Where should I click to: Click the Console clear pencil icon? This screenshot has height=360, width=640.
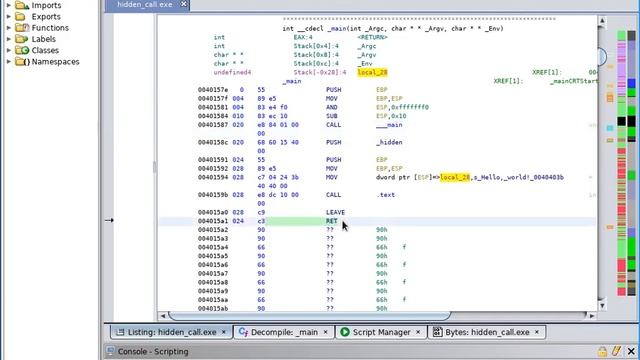tap(616, 351)
